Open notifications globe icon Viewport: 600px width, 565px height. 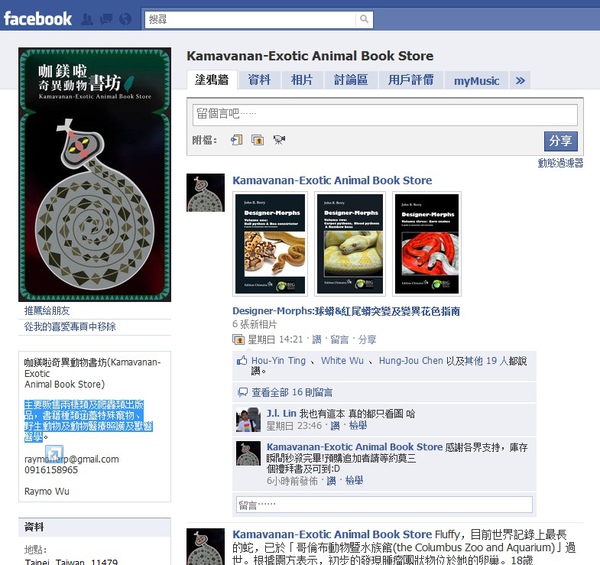coord(125,19)
